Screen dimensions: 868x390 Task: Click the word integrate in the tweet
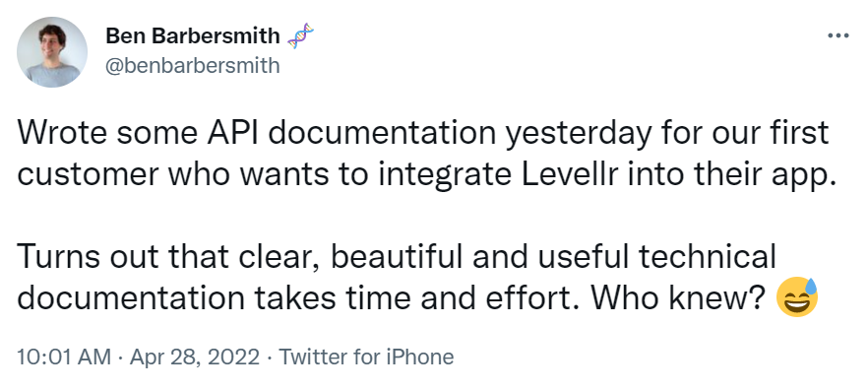436,176
